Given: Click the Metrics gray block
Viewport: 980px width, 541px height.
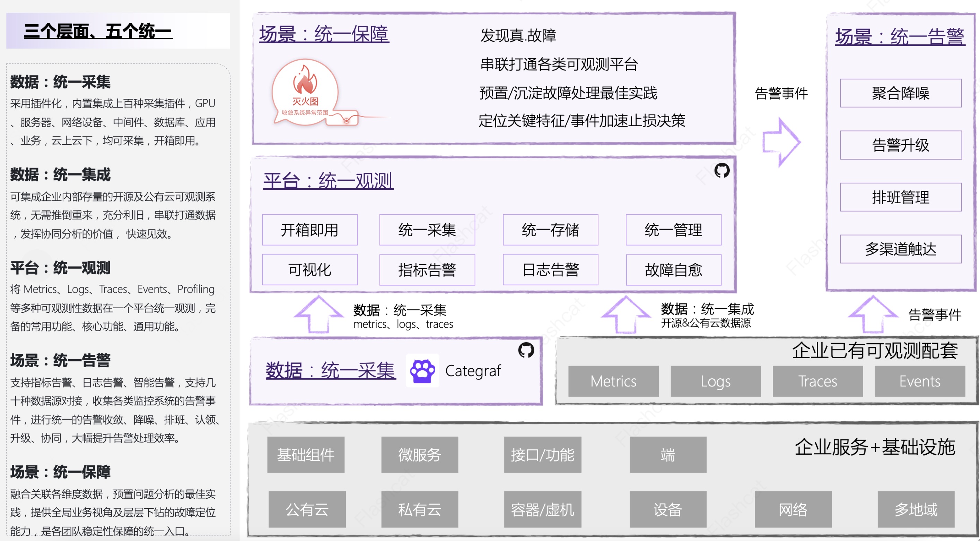Looking at the screenshot, I should (613, 381).
